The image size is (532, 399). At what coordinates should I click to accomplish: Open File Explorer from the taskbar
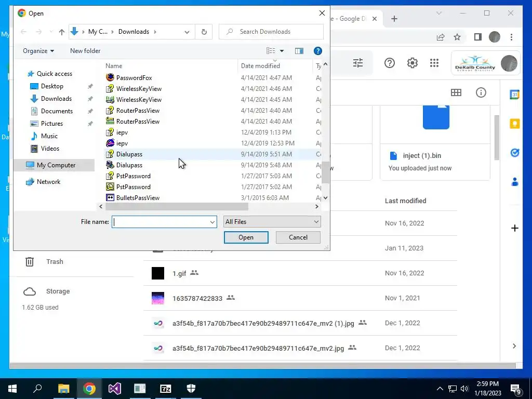tap(63, 389)
